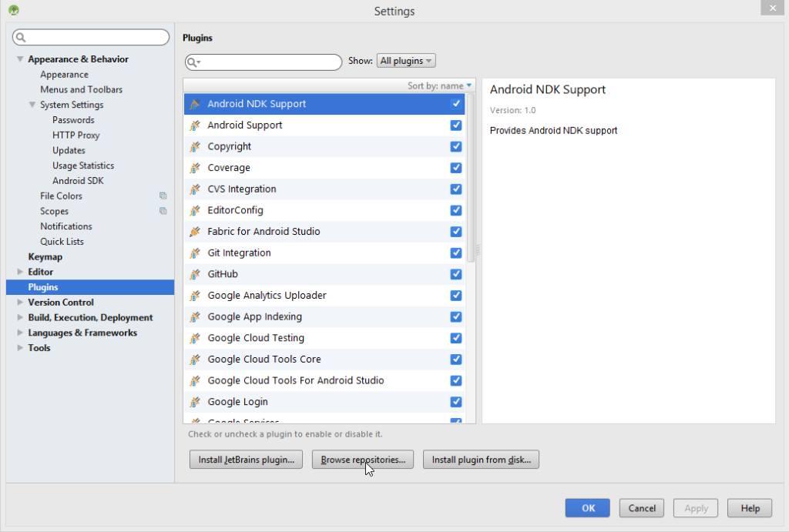Click the Fabric for Android Studio plugin icon
Image resolution: width=789 pixels, height=532 pixels.
pos(194,231)
